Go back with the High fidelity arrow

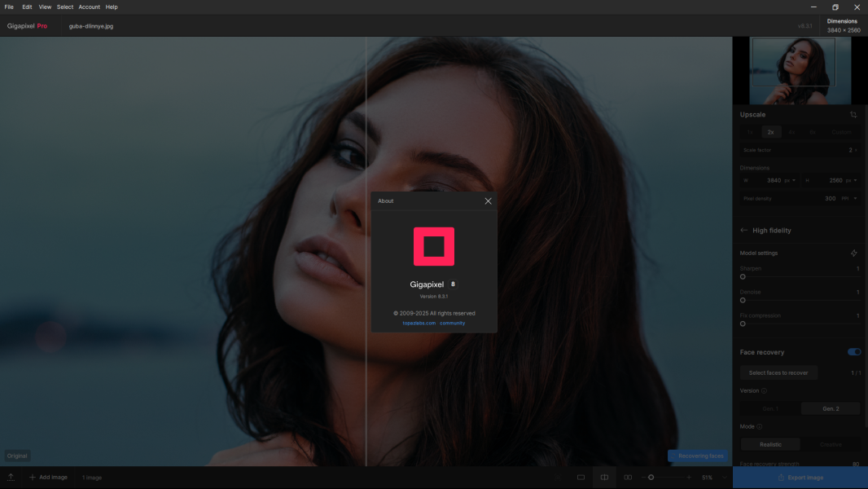(x=743, y=231)
